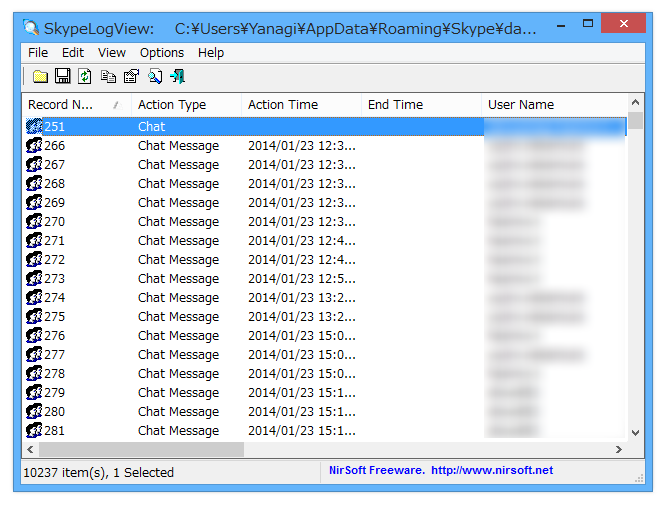670x511 pixels.
Task: Click the icon beside record 266
Action: (x=34, y=145)
